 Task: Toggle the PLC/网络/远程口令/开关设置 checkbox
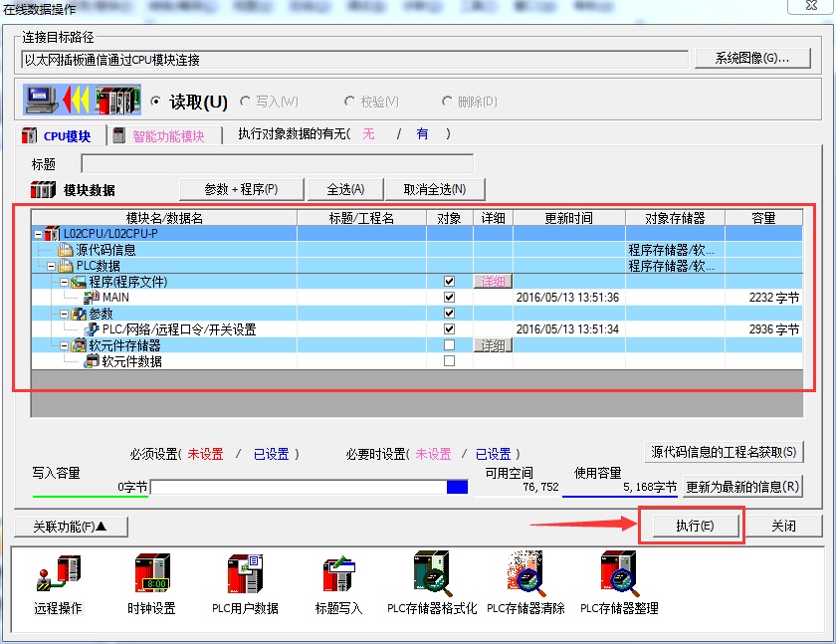coord(449,329)
